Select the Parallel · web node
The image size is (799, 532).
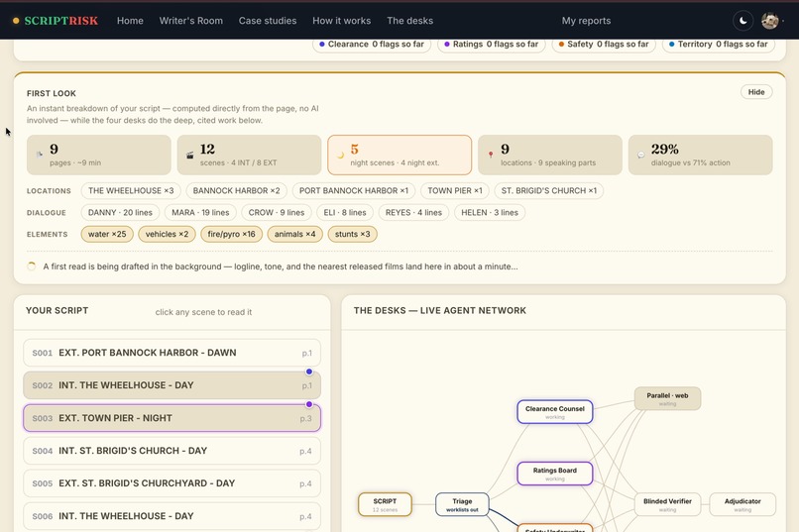point(667,398)
